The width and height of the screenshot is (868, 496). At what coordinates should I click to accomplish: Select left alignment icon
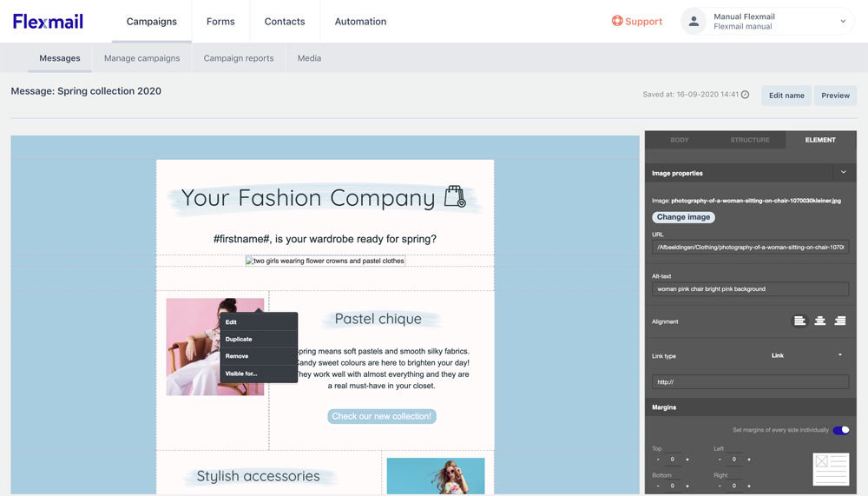(799, 321)
